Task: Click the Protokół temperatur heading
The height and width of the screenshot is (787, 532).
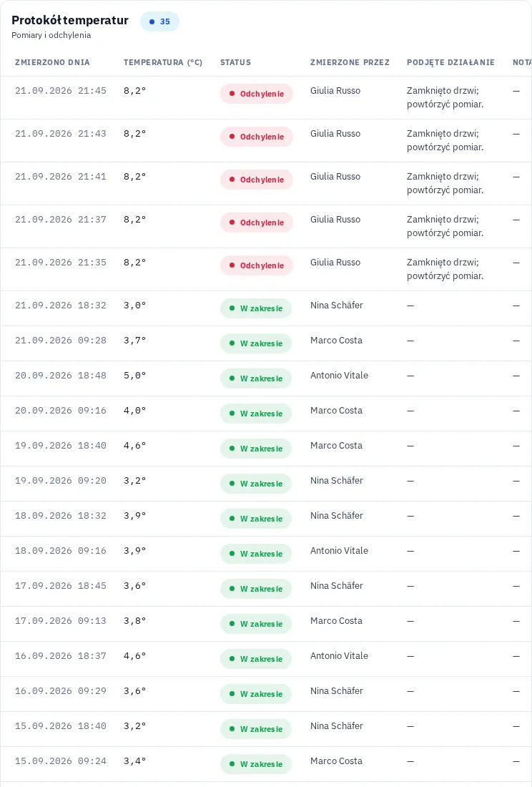Action: pyautogui.click(x=70, y=20)
